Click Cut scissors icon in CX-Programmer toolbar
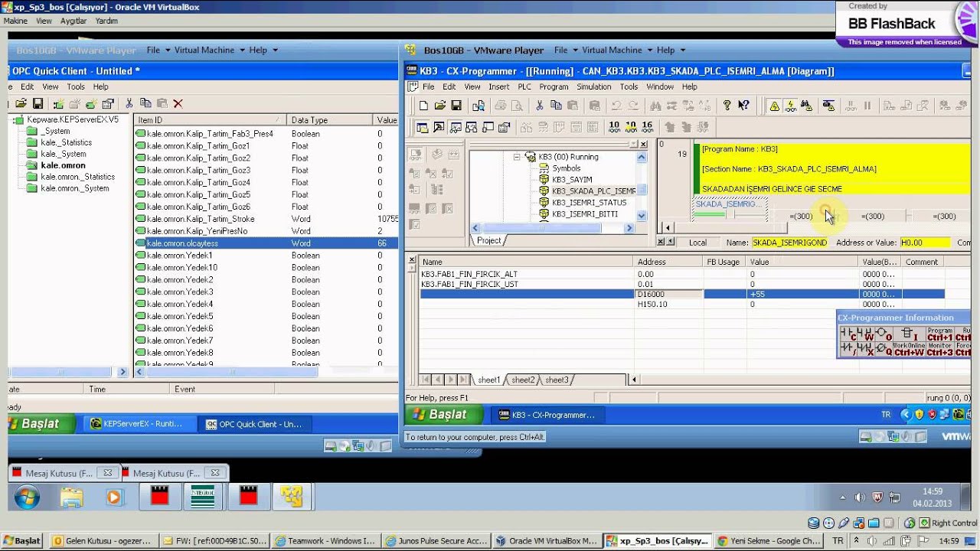This screenshot has width=980, height=551. 539,106
